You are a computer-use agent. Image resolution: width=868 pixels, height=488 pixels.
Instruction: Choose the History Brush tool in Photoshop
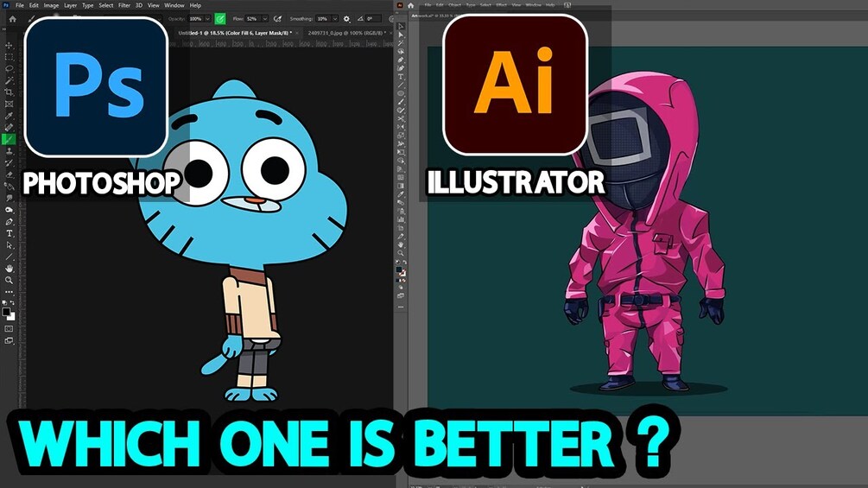click(9, 162)
